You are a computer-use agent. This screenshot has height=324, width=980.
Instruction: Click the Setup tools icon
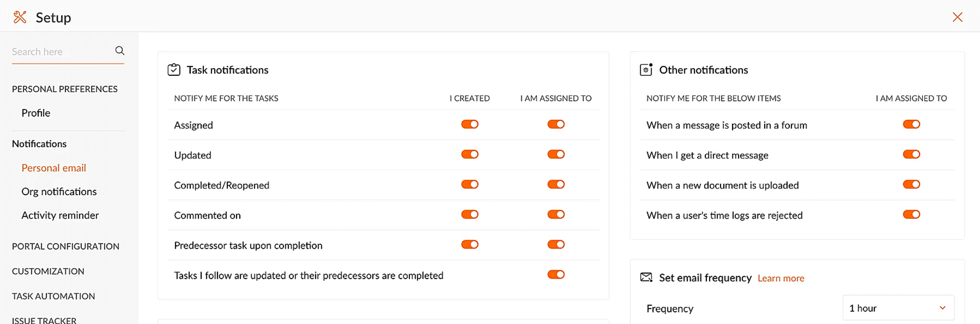(x=20, y=17)
